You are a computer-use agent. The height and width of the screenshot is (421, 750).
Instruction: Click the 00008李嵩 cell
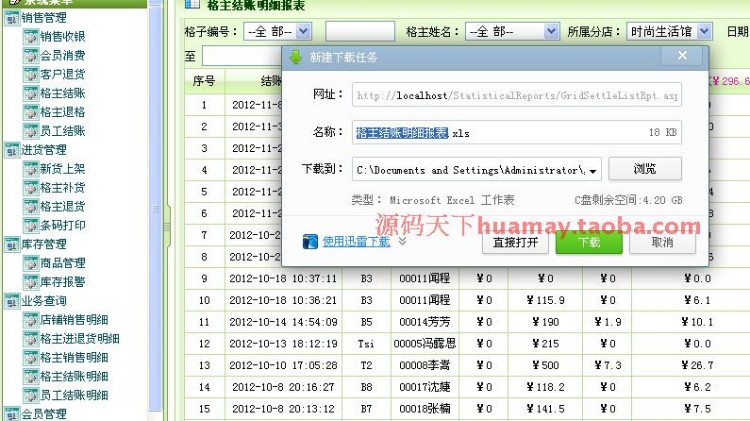425,366
